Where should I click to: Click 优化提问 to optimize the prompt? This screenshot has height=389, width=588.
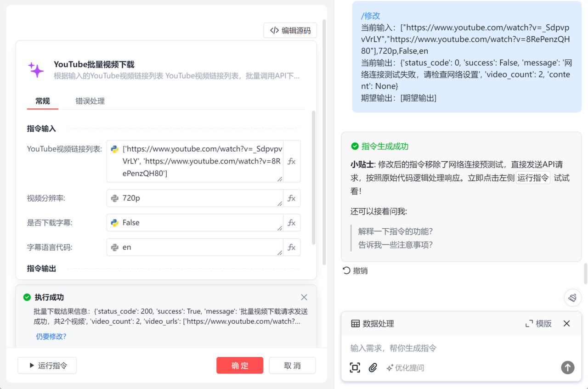point(405,368)
